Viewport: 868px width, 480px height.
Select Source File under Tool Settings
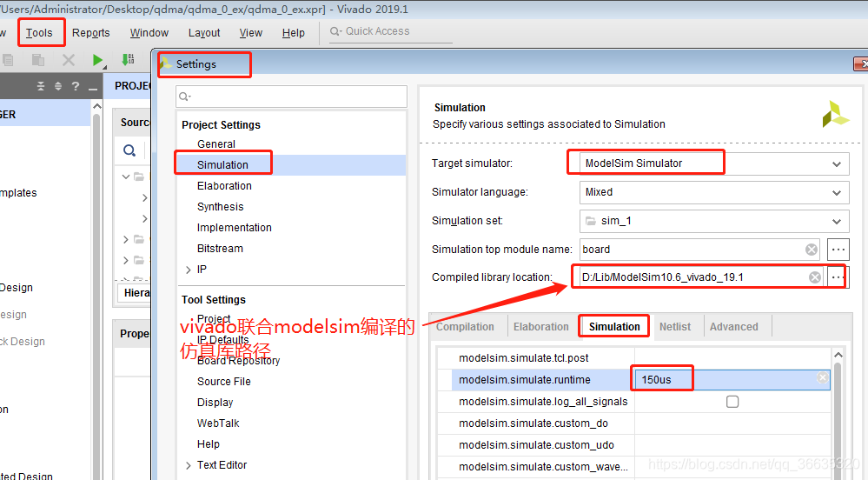tap(223, 382)
